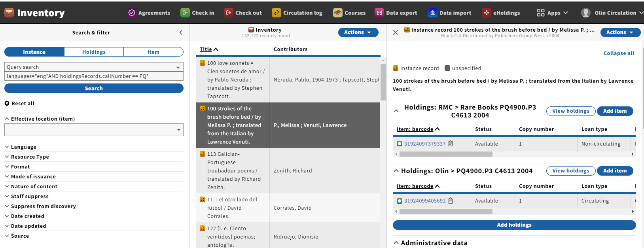Click instance icon of 113 Galician-Portuguese row
644x248 pixels.
pyautogui.click(x=203, y=154)
